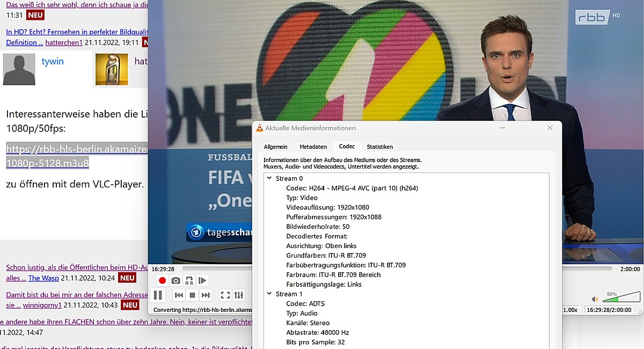Screen dimensions: 644x349
Task: Set volume on the green volume slider
Action: pyautogui.click(x=621, y=297)
